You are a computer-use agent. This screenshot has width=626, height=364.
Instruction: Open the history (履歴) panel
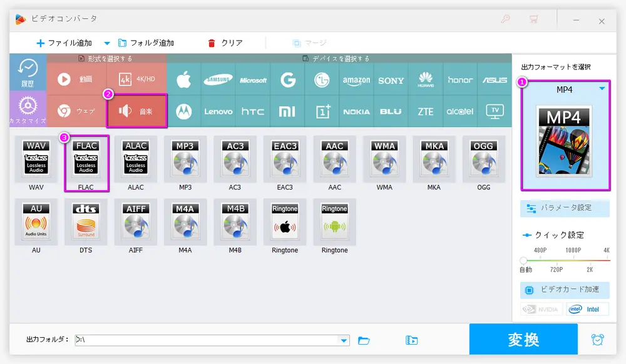click(x=28, y=73)
